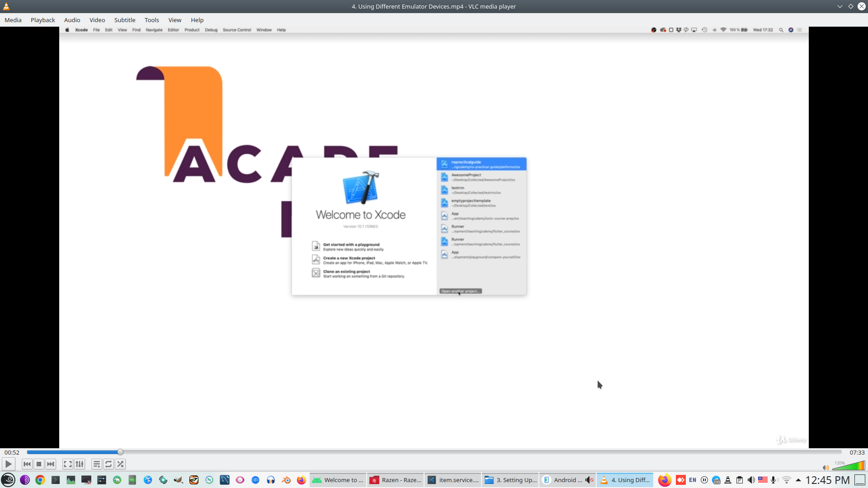Click the playback seek bar

click(434, 452)
